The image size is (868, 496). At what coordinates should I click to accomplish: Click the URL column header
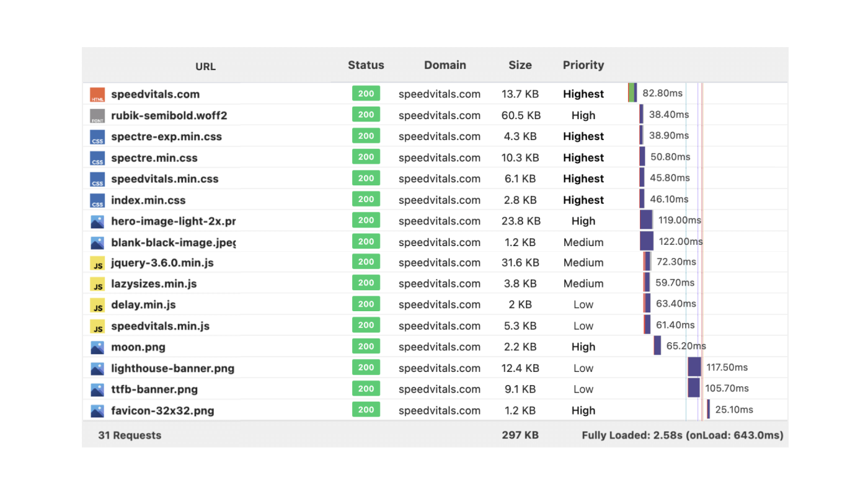(205, 66)
